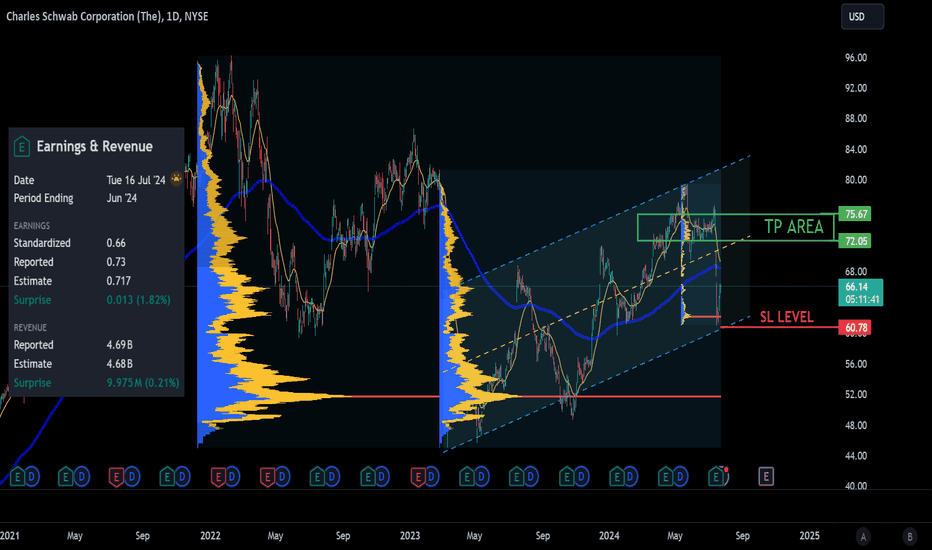Open the February 2023 dividend D marker
This screenshot has height=550, width=932.
tap(433, 477)
